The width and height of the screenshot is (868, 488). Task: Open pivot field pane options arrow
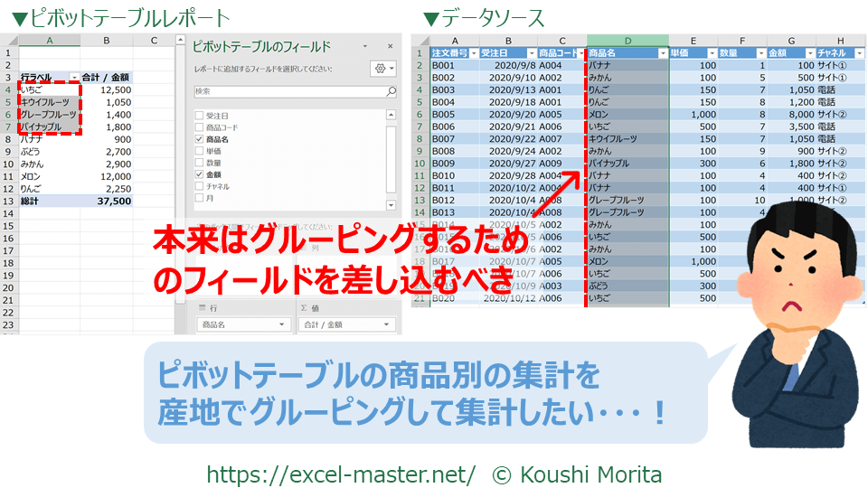pos(365,47)
